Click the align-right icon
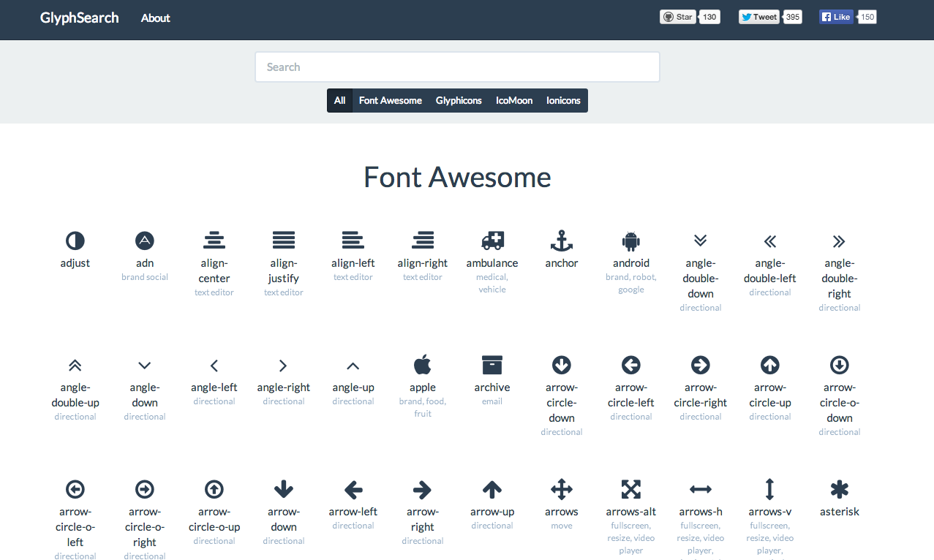 tap(423, 241)
